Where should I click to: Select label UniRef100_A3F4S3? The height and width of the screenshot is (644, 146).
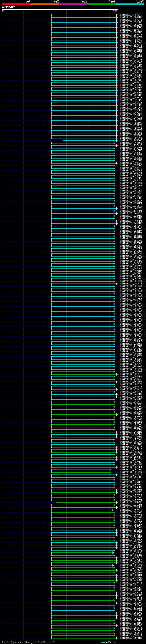click(x=131, y=145)
